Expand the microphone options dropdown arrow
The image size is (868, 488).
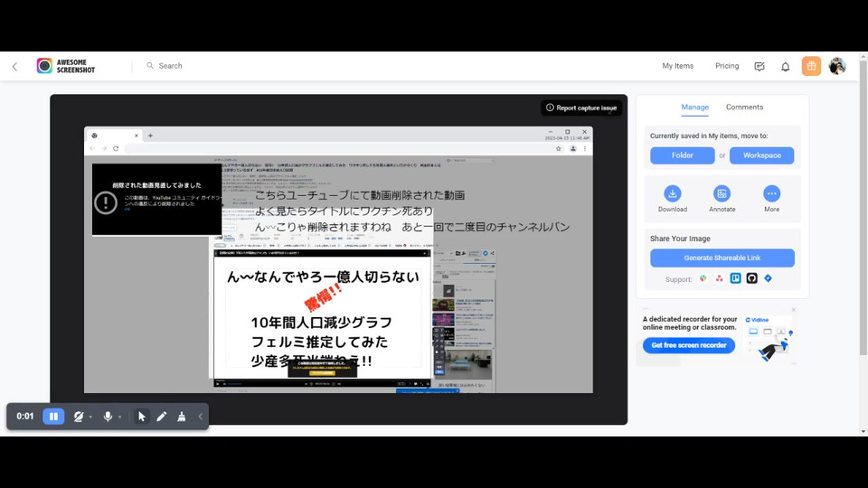click(119, 418)
